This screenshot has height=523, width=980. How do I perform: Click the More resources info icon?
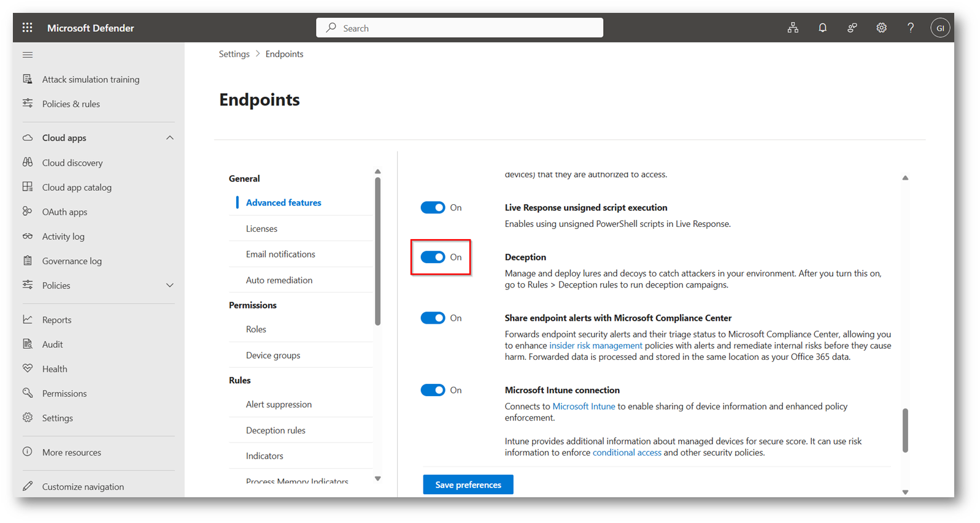(28, 452)
